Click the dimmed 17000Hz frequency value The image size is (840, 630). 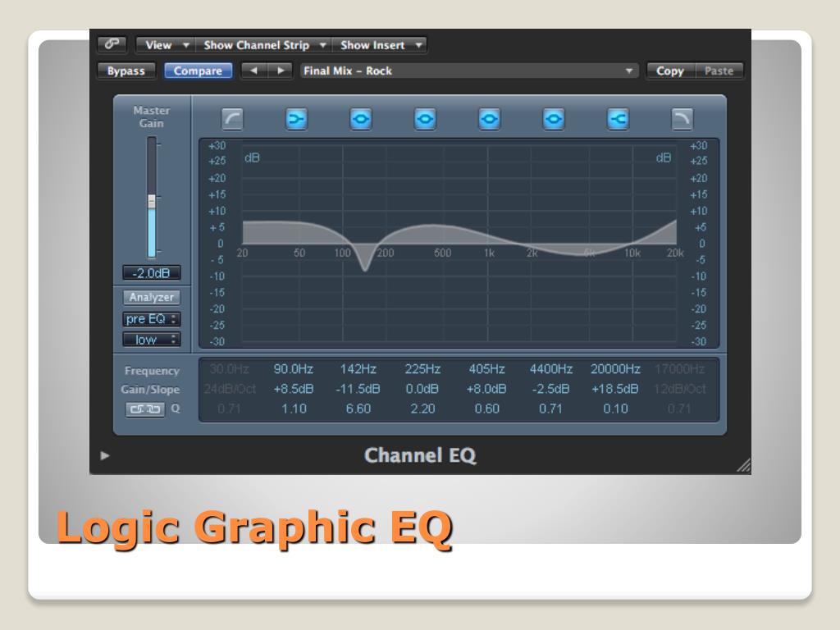coord(680,369)
